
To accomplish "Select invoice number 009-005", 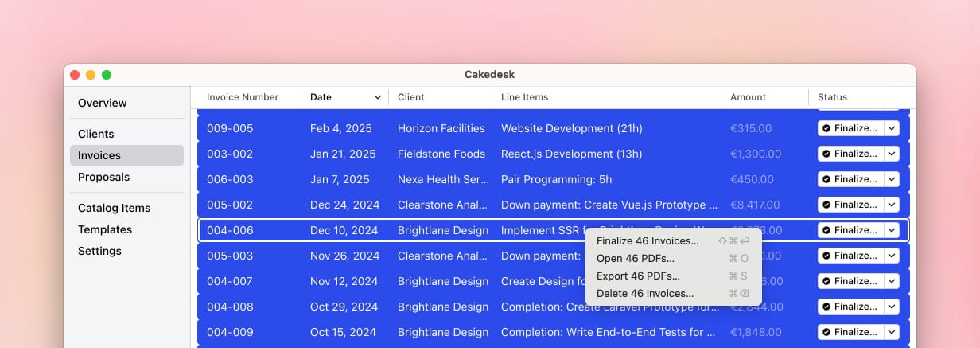I will pos(230,128).
